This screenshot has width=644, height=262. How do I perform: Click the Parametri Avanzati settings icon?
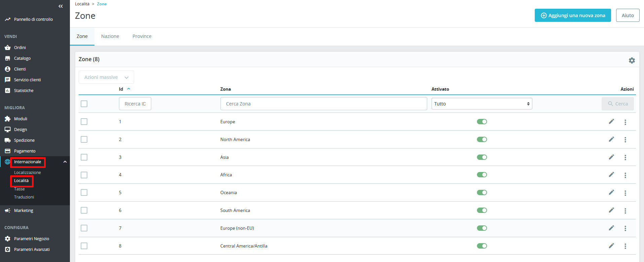point(7,250)
